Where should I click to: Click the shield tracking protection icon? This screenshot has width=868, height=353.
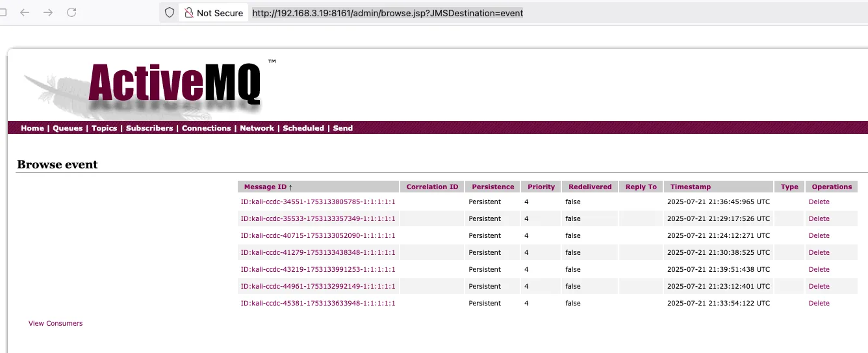[x=170, y=12]
